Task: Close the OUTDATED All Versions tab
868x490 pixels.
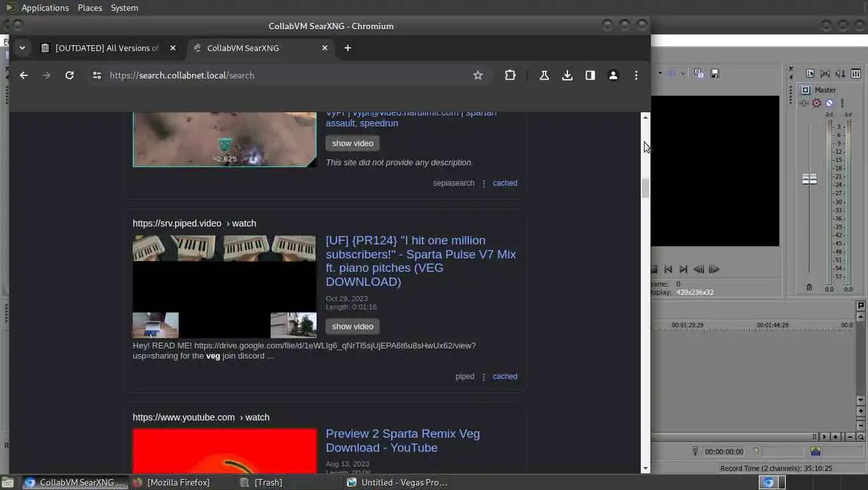Action: 173,48
